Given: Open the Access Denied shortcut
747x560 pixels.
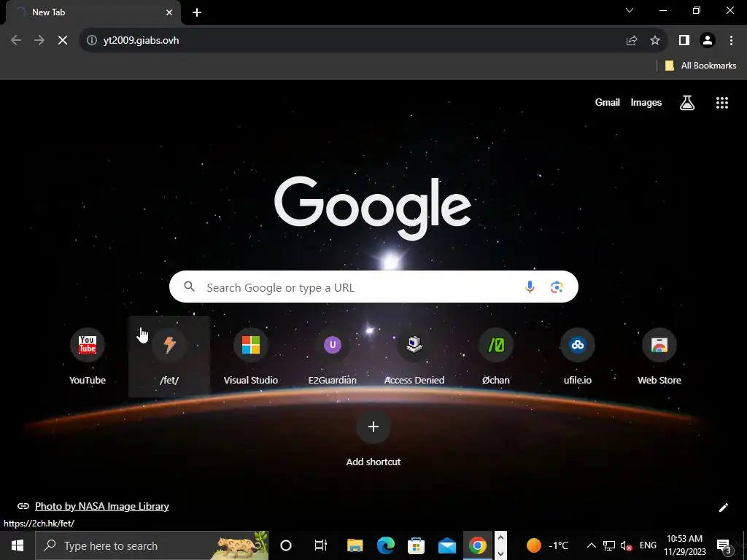Looking at the screenshot, I should pyautogui.click(x=414, y=356).
